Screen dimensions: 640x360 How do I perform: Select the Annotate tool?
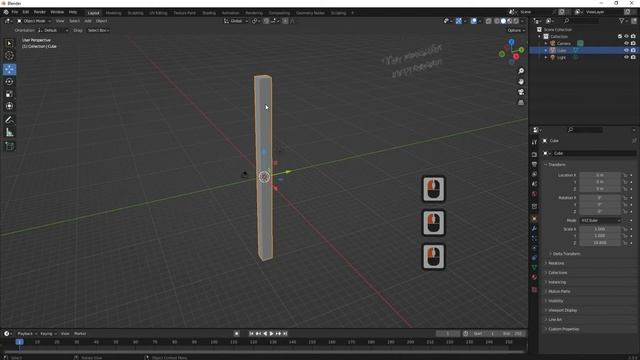click(x=9, y=120)
